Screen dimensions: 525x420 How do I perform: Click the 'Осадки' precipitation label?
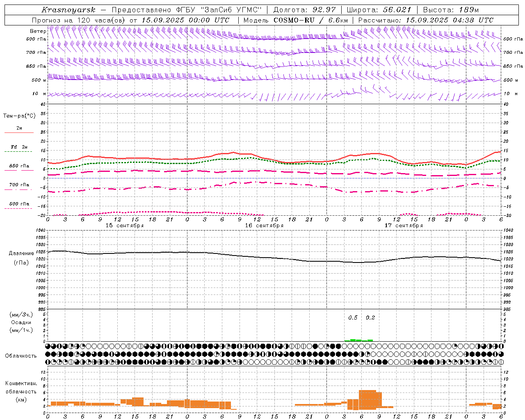(21, 322)
